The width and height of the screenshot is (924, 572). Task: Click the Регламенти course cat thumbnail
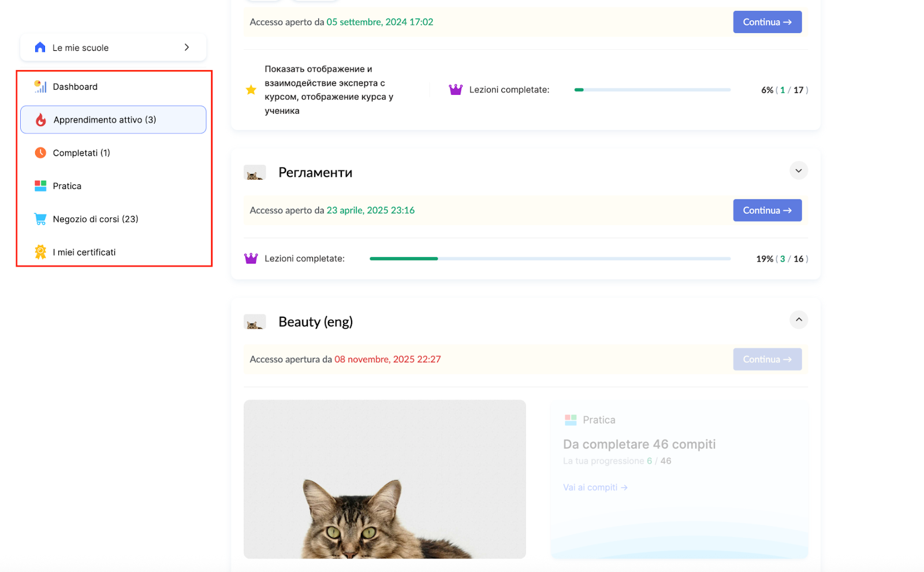(255, 173)
